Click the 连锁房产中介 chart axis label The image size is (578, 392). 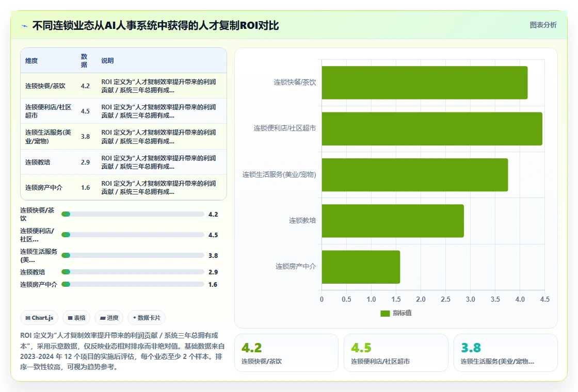296,266
